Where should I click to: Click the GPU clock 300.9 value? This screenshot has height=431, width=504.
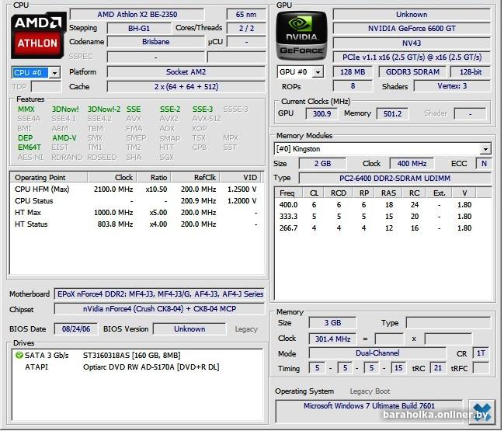pos(322,114)
